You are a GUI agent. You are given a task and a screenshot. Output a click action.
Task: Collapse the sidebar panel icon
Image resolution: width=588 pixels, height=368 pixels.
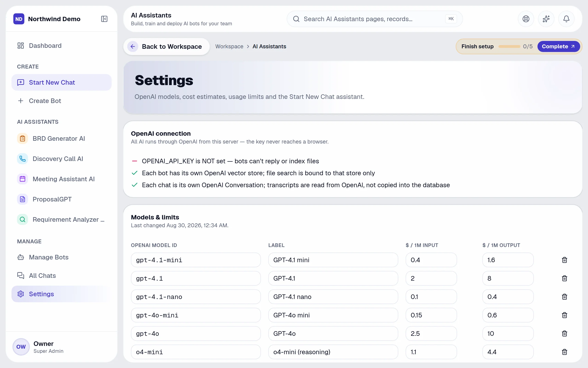(104, 19)
